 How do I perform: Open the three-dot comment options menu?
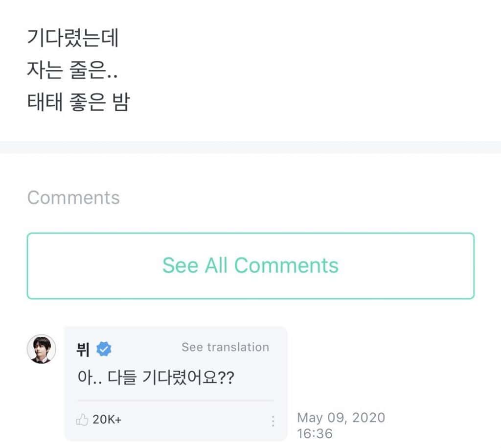coord(273,421)
